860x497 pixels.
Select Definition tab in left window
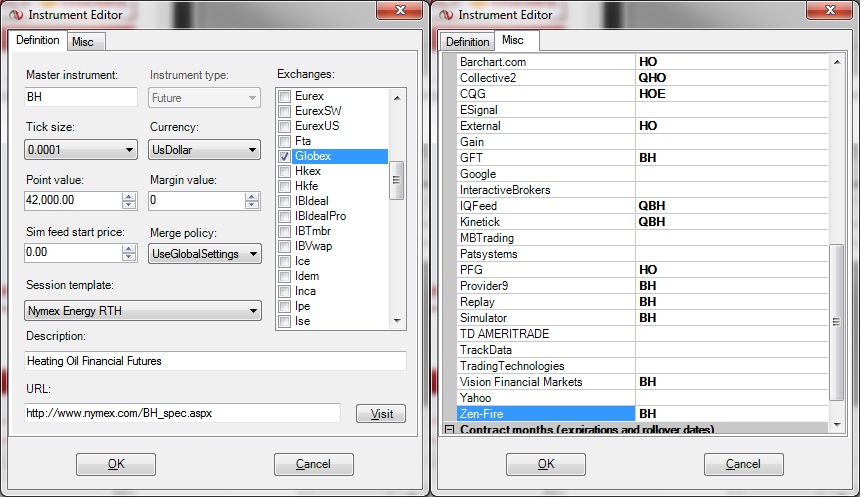pos(38,40)
